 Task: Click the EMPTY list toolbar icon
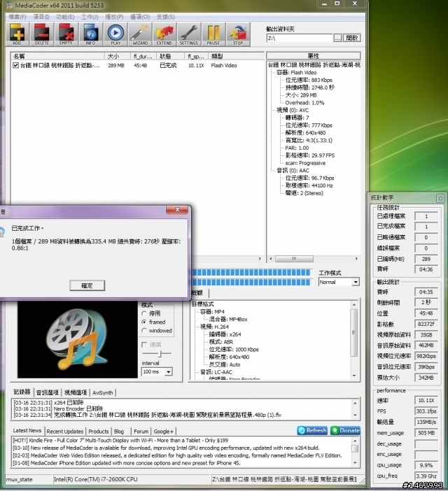click(x=66, y=33)
